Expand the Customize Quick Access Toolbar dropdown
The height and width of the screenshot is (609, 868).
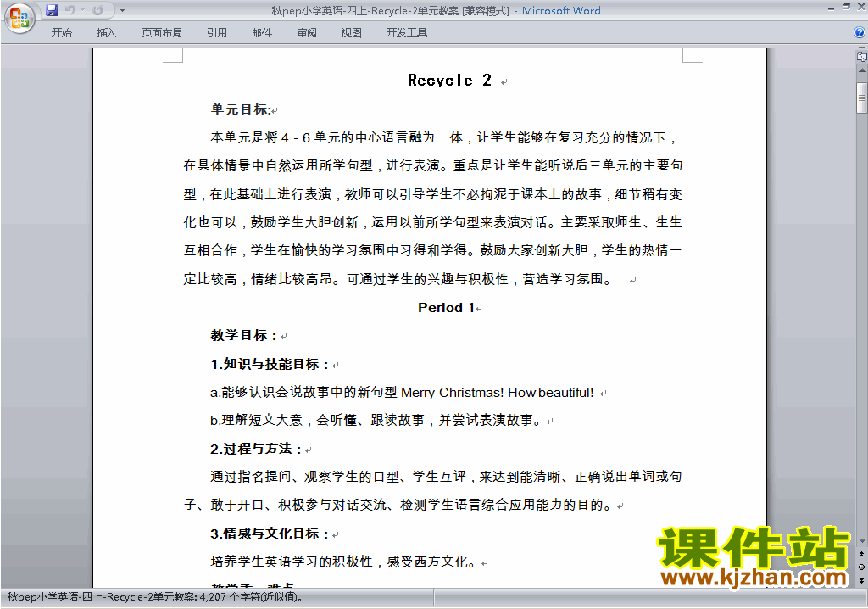pyautogui.click(x=122, y=10)
